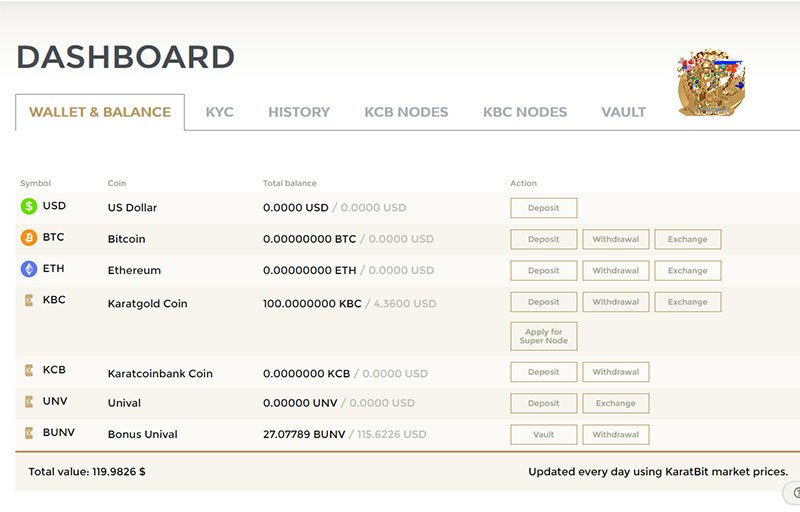
Task: Click the "27.07789 BUNV" balance
Action: coord(304,434)
